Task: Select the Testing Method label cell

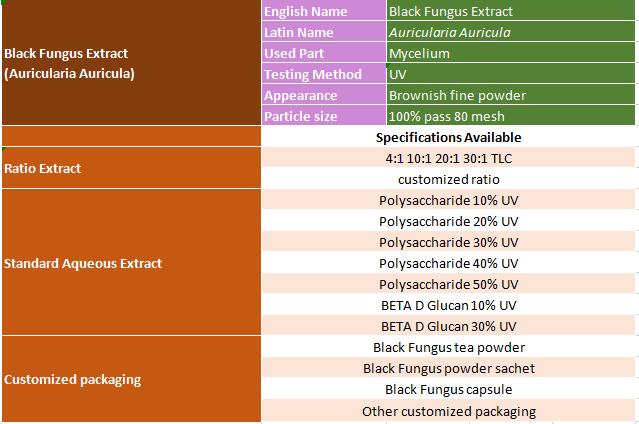Action: click(x=323, y=74)
